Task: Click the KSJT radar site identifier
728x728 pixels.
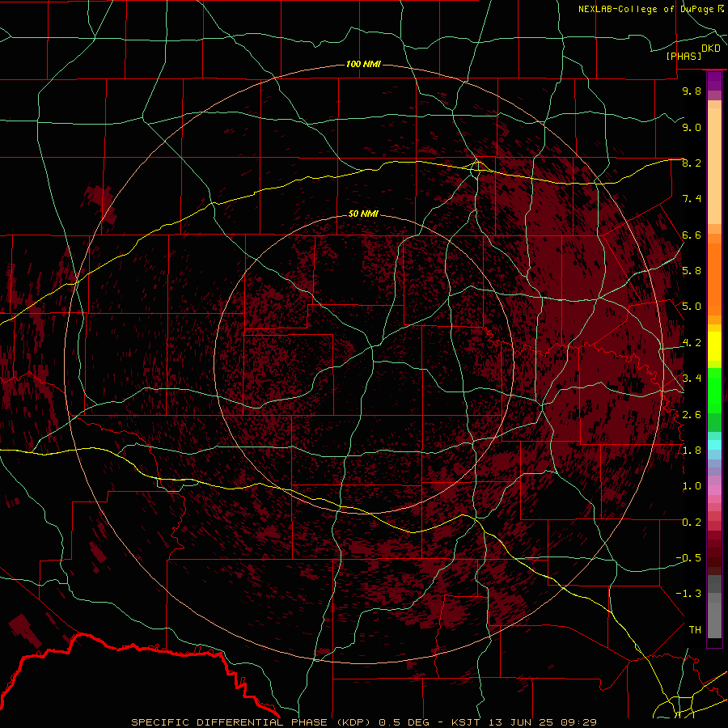Action: (x=467, y=722)
